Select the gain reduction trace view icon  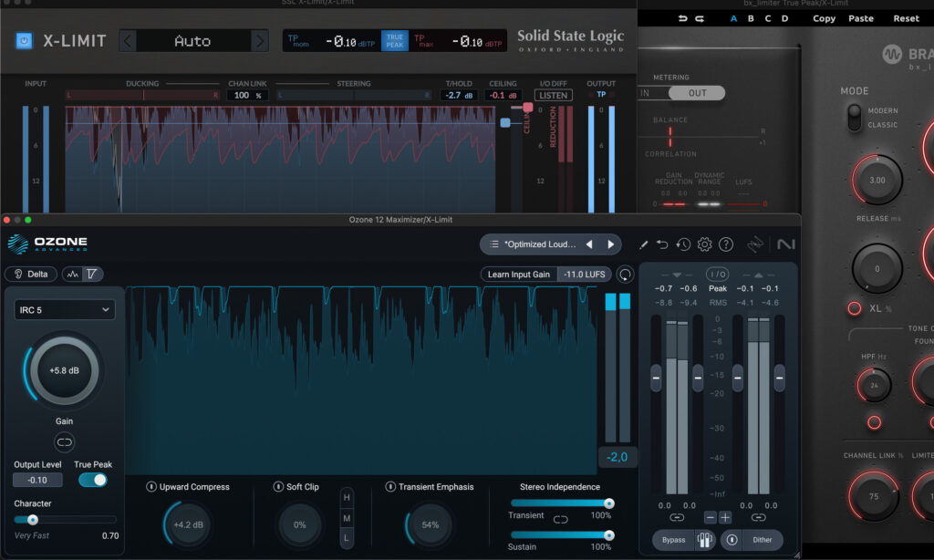92,274
